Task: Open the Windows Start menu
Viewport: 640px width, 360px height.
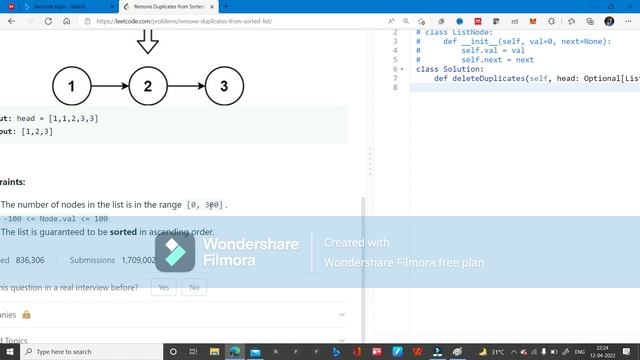Action: point(10,351)
